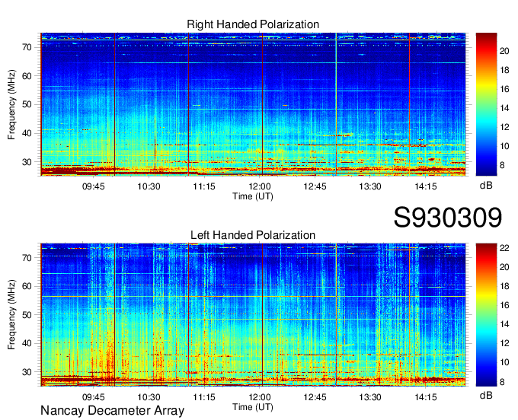Click the 50 MHz tick of right-handed plot
The height and width of the screenshot is (420, 518).
[x=27, y=105]
